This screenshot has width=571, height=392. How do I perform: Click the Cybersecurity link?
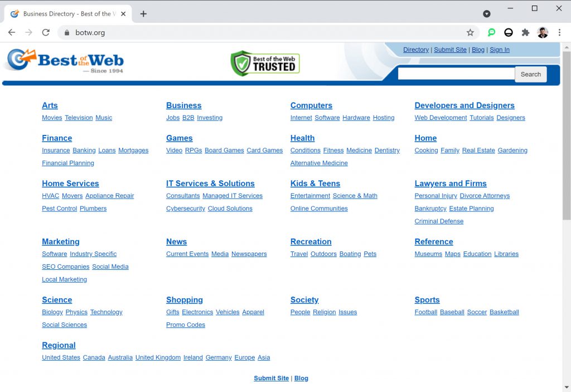[186, 209]
